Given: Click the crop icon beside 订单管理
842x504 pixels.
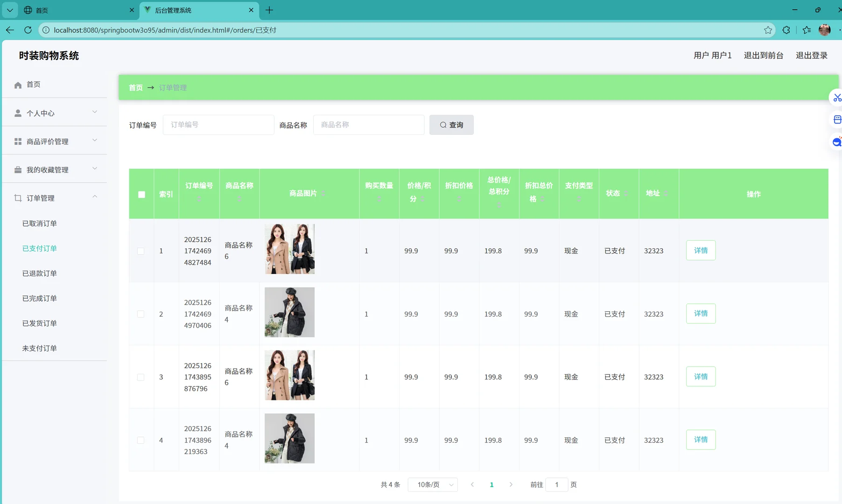Looking at the screenshot, I should click(x=18, y=198).
